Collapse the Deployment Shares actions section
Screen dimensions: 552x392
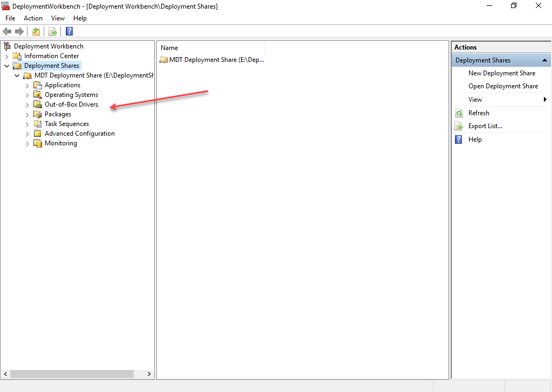544,60
